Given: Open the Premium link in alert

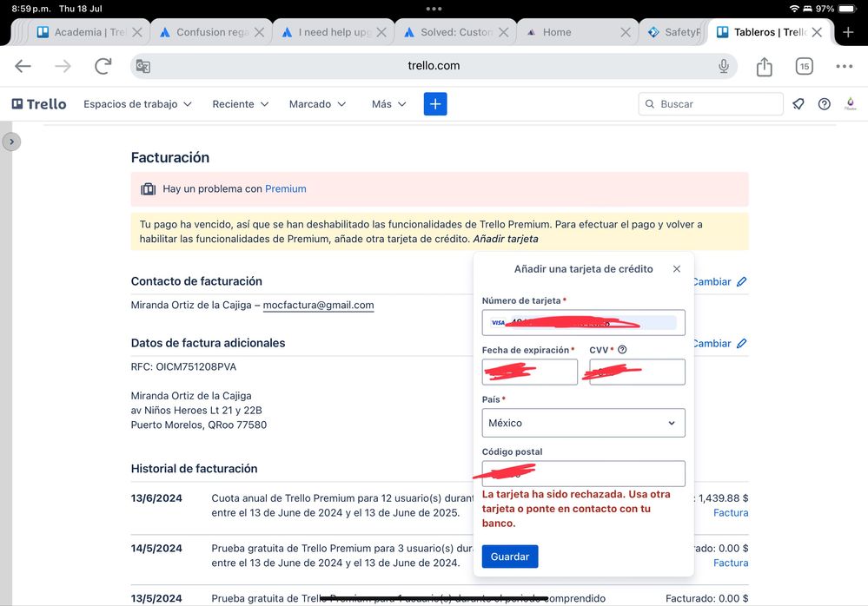Looking at the screenshot, I should (286, 189).
